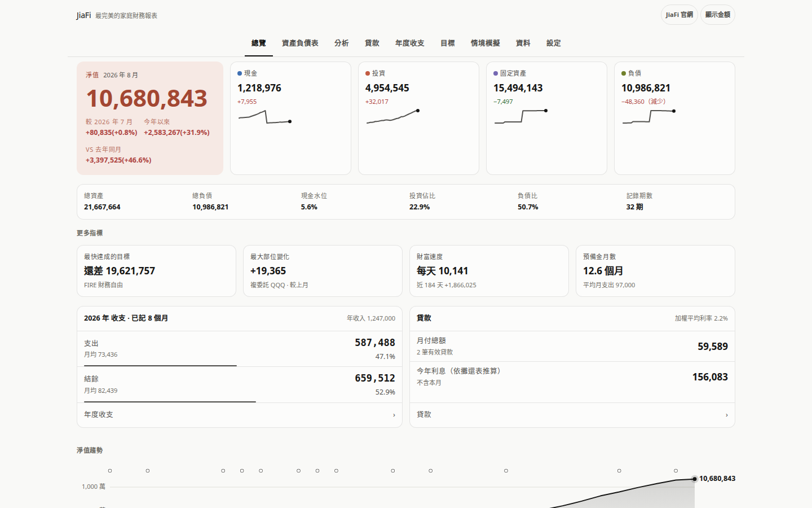
Task: Open the 最大部位變化 card
Action: (x=323, y=271)
